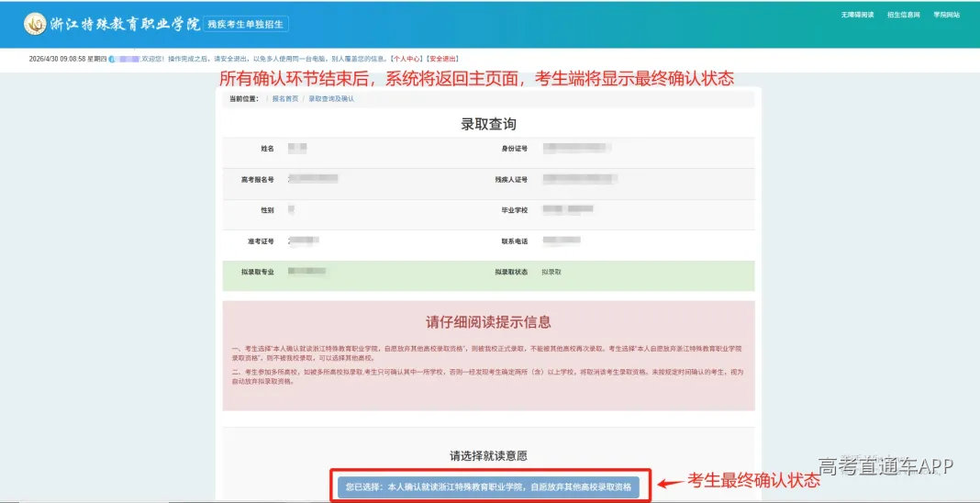This screenshot has height=503, width=980.
Task: Click the 拟录取状态 field label
Action: pyautogui.click(x=511, y=273)
